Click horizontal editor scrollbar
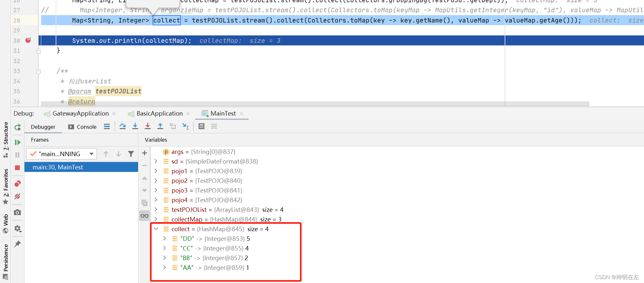 click(x=315, y=104)
